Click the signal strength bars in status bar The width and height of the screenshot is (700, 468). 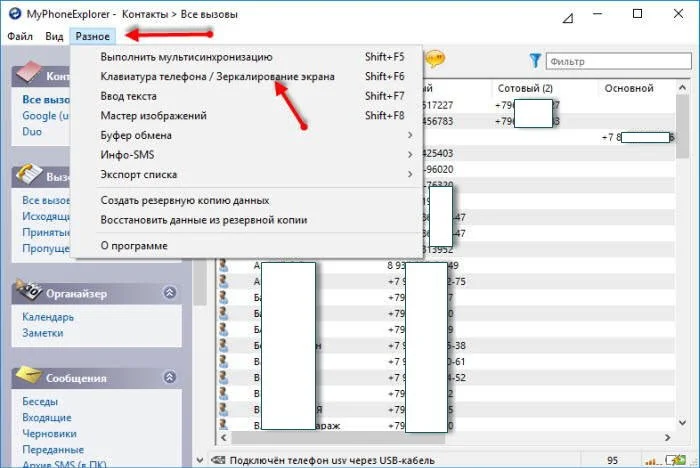coord(651,460)
